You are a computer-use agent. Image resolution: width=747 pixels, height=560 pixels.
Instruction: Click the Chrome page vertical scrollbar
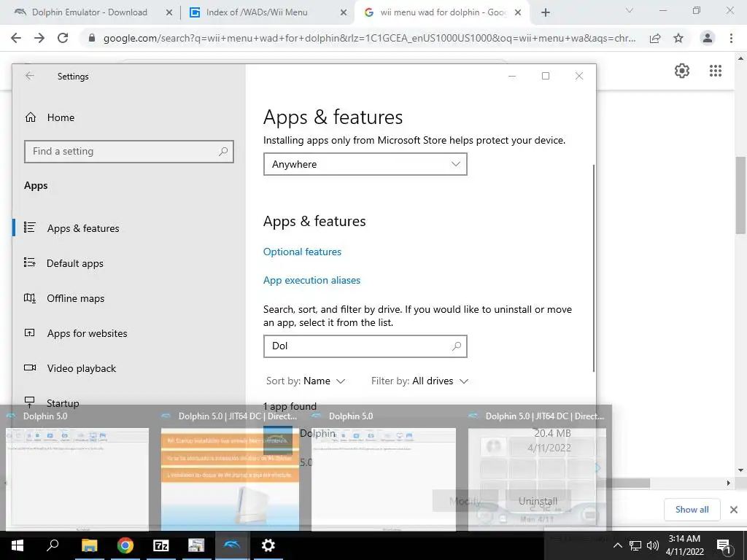pyautogui.click(x=740, y=195)
